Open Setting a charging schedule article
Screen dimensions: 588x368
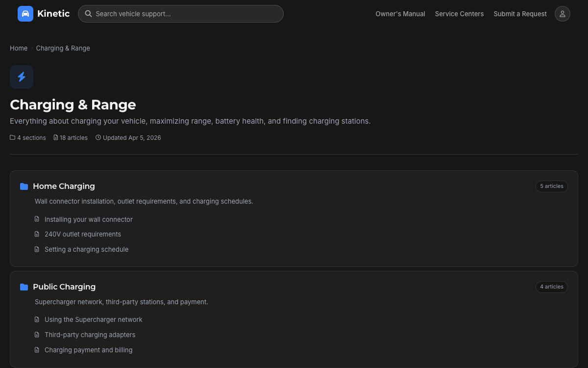(x=86, y=249)
